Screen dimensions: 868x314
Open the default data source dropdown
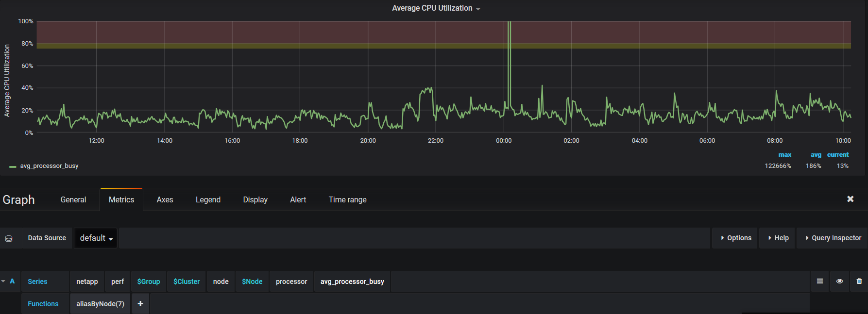(96, 238)
